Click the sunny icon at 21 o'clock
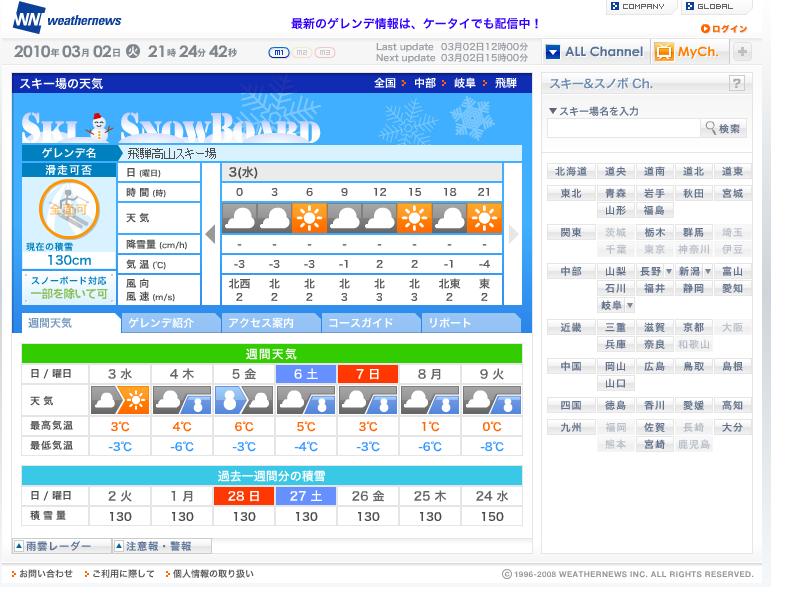The image size is (800, 600). 484,218
